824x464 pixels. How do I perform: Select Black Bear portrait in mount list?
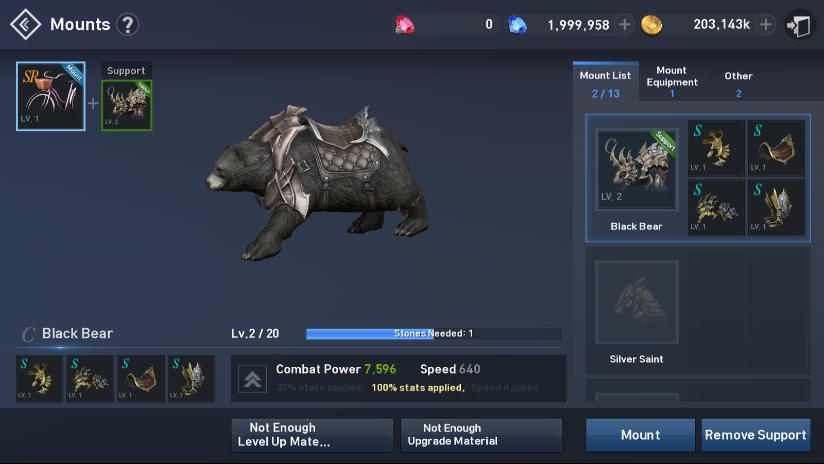point(636,169)
